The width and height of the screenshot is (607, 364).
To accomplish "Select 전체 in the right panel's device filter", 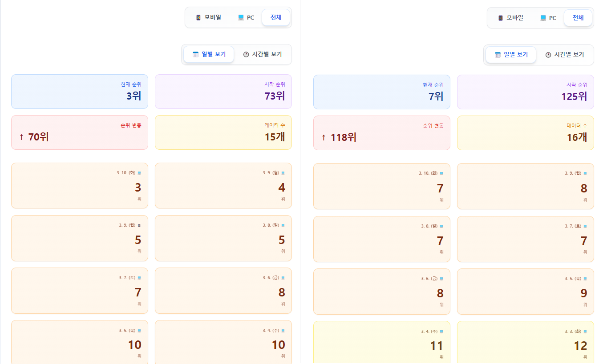I will pyautogui.click(x=578, y=18).
